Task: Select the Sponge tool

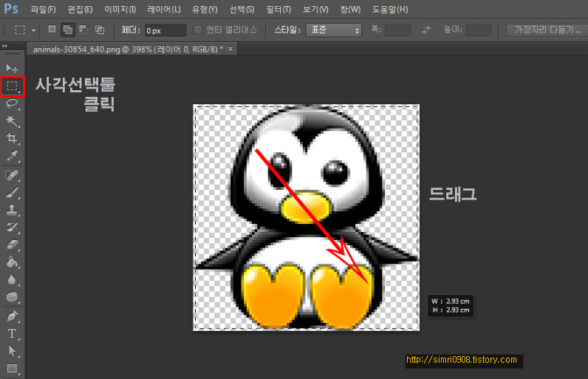Action: [12, 296]
